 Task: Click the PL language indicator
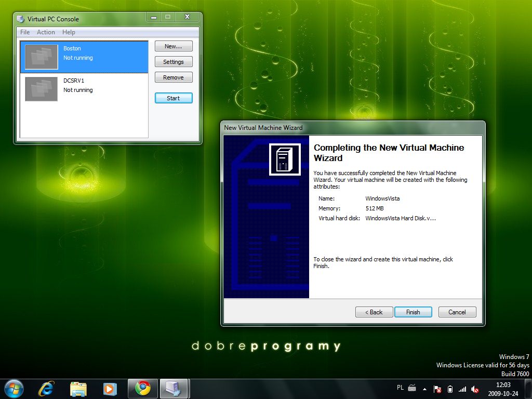click(x=400, y=388)
